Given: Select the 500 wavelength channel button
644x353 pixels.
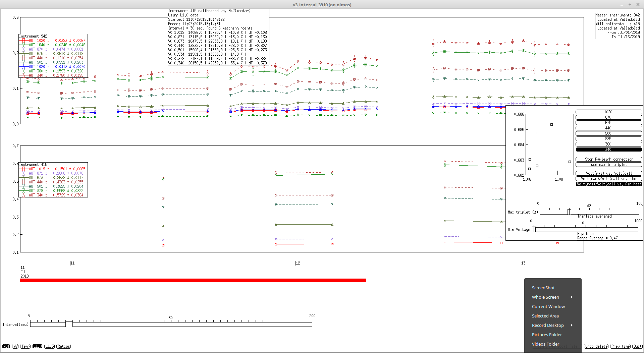Looking at the screenshot, I should click(x=609, y=133).
